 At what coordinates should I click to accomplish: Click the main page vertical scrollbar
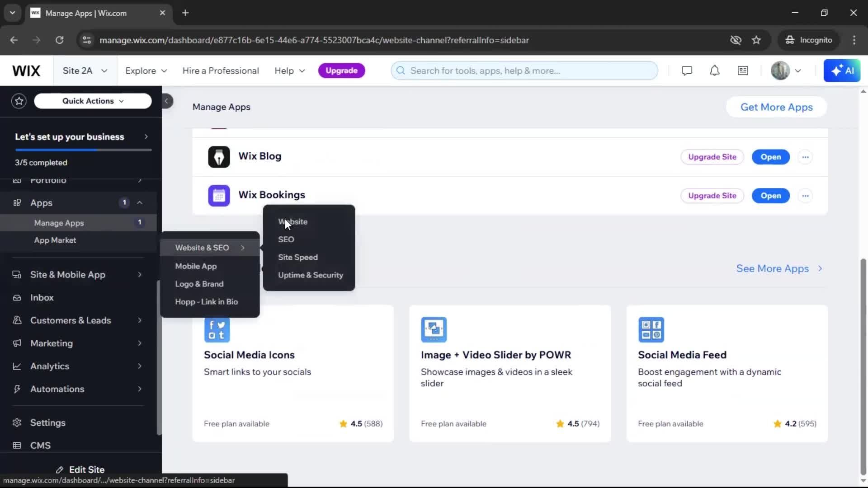click(x=863, y=367)
